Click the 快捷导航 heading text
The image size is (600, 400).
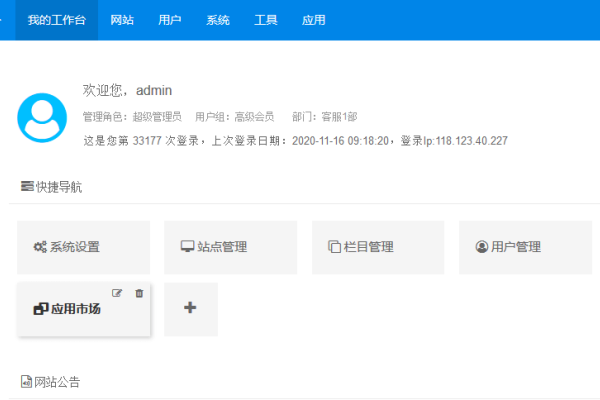(x=59, y=187)
